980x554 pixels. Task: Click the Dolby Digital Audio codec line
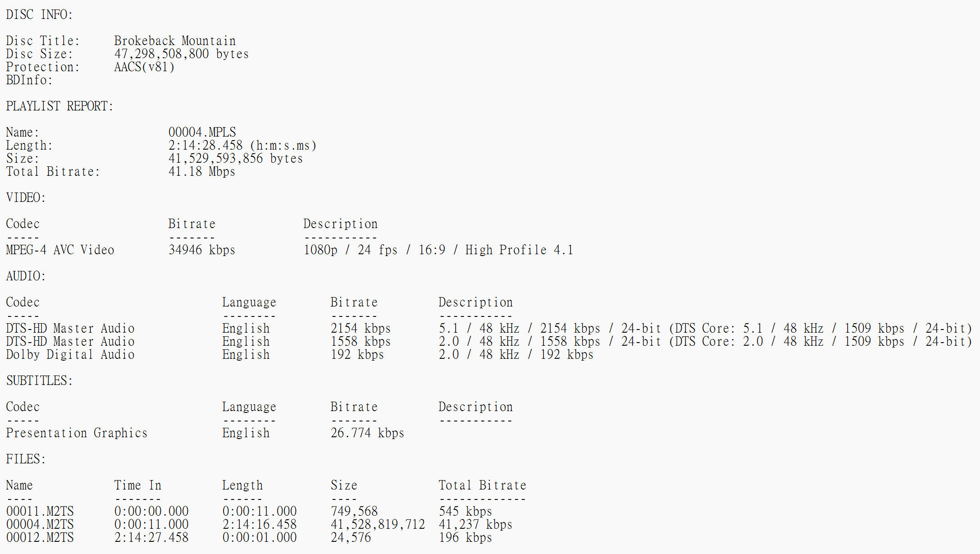pos(70,355)
